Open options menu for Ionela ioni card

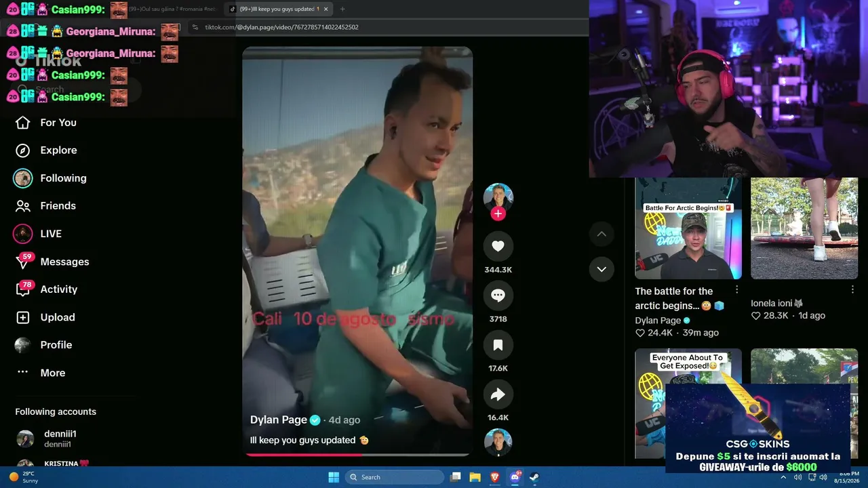[x=852, y=289]
